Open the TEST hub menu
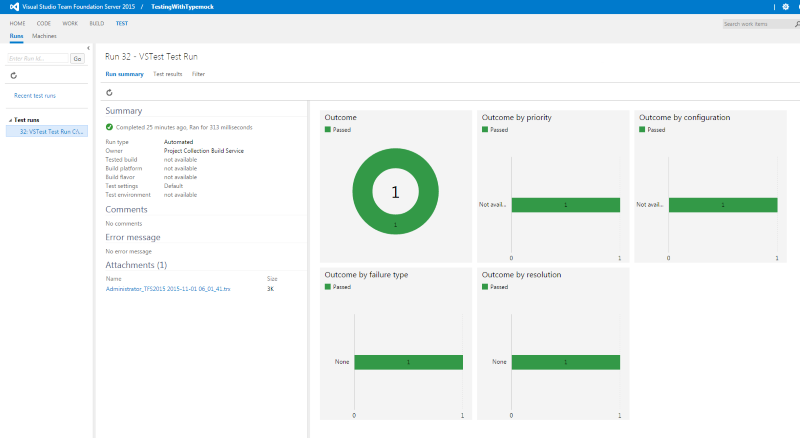Screen dimensions: 800x438 pos(121,22)
